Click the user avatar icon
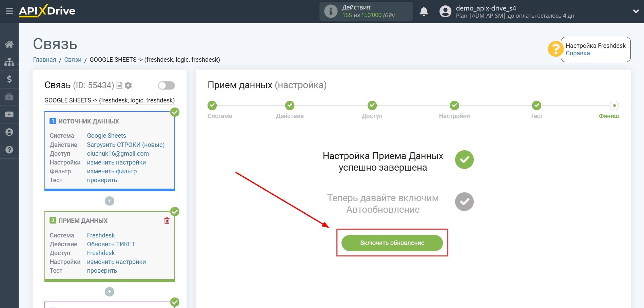Screen dimensions: 644x308 [445, 12]
